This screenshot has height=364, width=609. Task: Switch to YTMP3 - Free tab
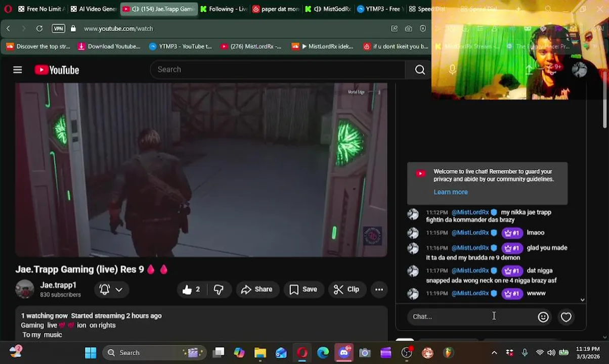(380, 9)
